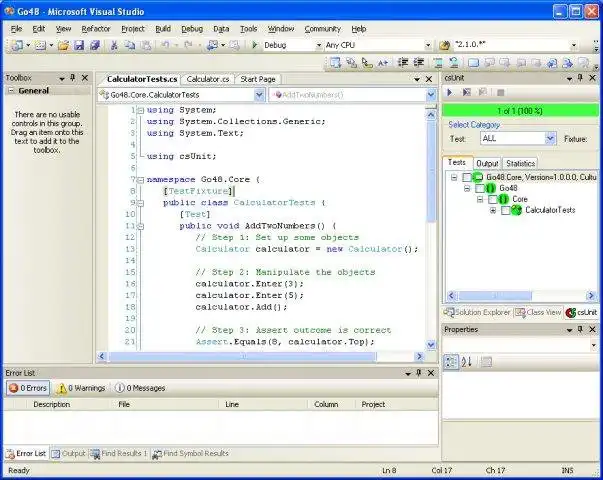Click the Open File folder icon
This screenshot has height=480, width=603.
63,45
